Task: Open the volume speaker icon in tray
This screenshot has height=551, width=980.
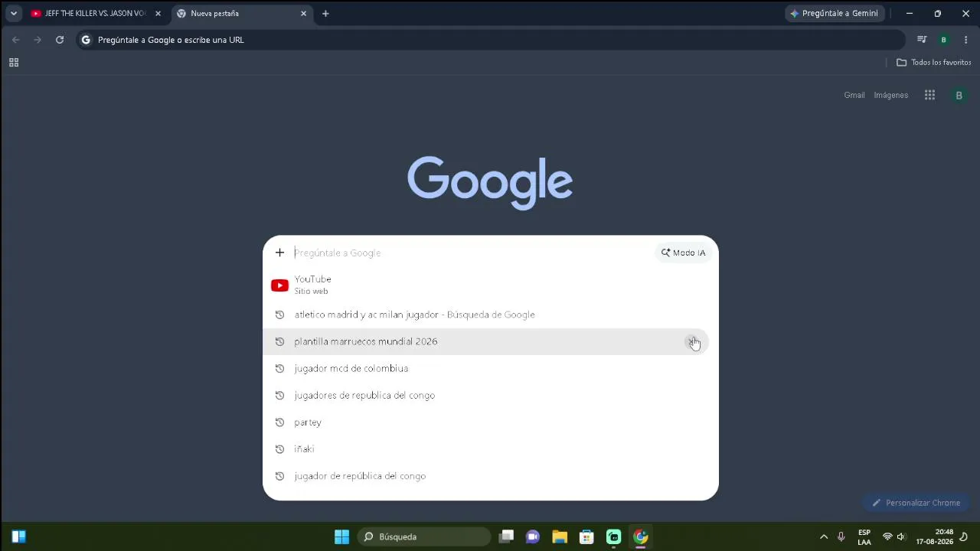Action: pyautogui.click(x=901, y=536)
